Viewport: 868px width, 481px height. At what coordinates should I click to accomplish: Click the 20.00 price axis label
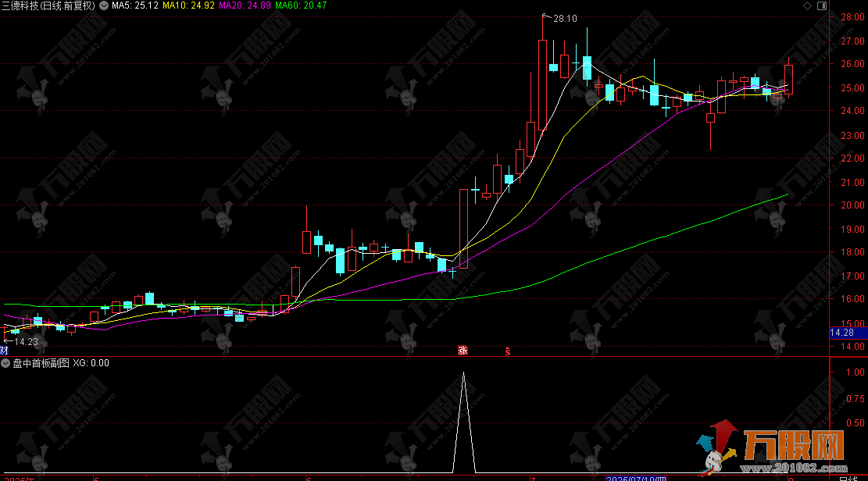[x=852, y=205]
